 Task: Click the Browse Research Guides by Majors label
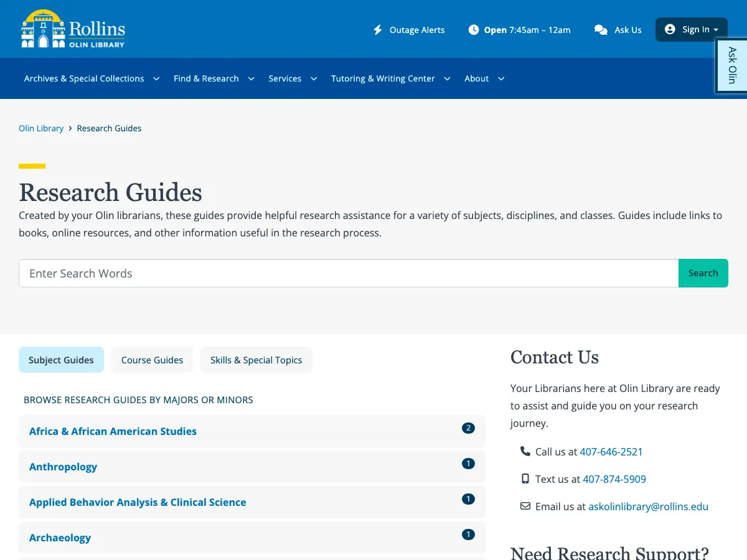coord(138,400)
